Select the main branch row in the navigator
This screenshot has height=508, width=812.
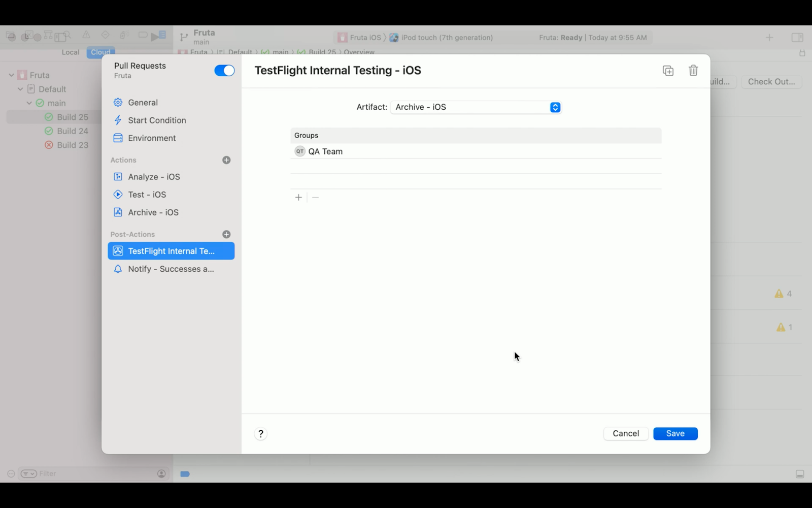54,103
